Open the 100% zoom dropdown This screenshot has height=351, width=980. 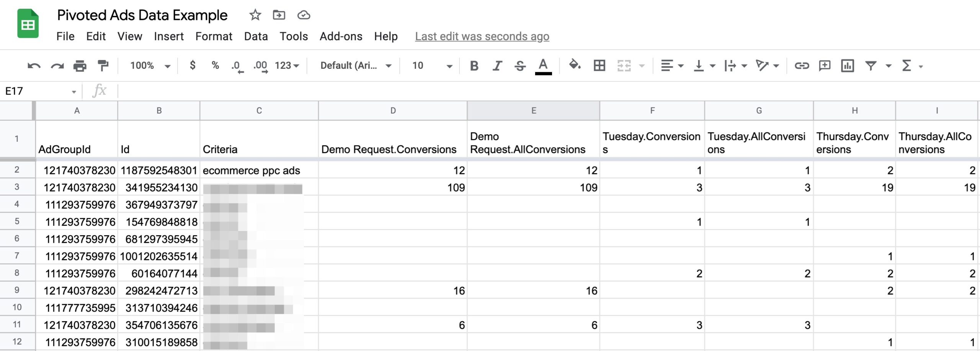coord(150,66)
